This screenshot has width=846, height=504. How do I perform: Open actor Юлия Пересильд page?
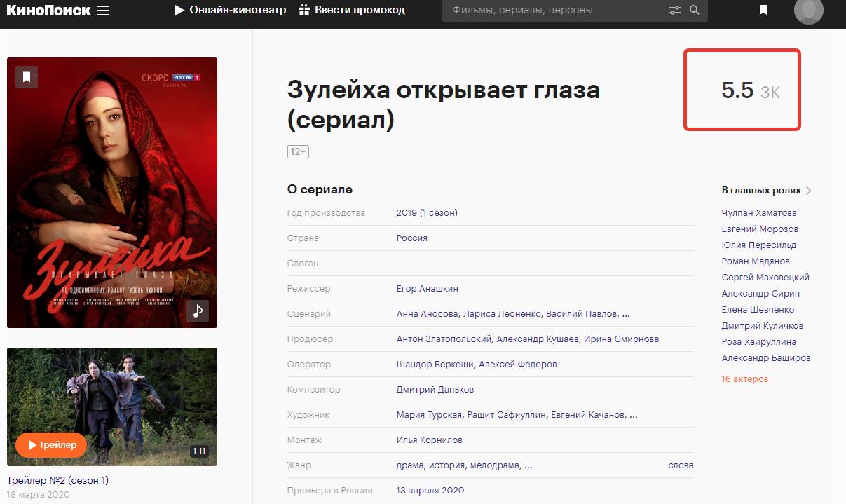[759, 245]
